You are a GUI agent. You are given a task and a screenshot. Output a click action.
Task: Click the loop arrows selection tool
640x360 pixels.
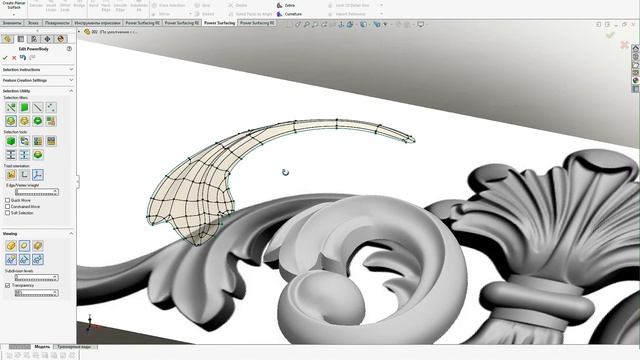click(24, 141)
